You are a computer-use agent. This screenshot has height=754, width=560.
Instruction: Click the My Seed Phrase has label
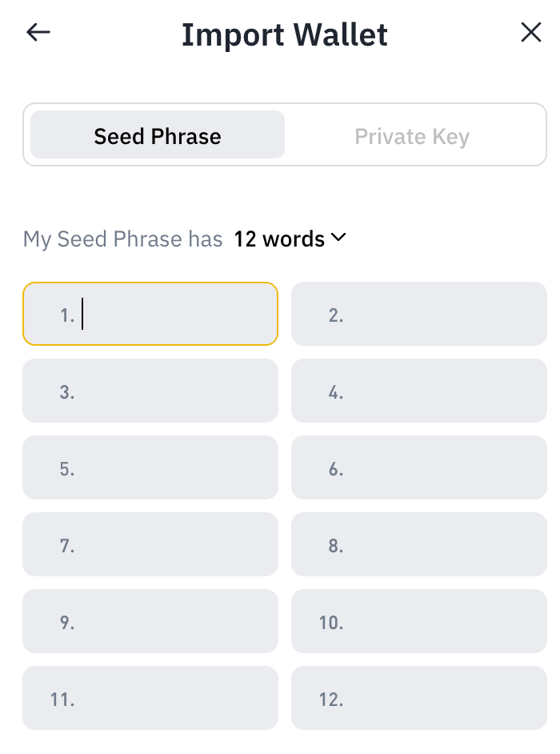click(x=123, y=239)
